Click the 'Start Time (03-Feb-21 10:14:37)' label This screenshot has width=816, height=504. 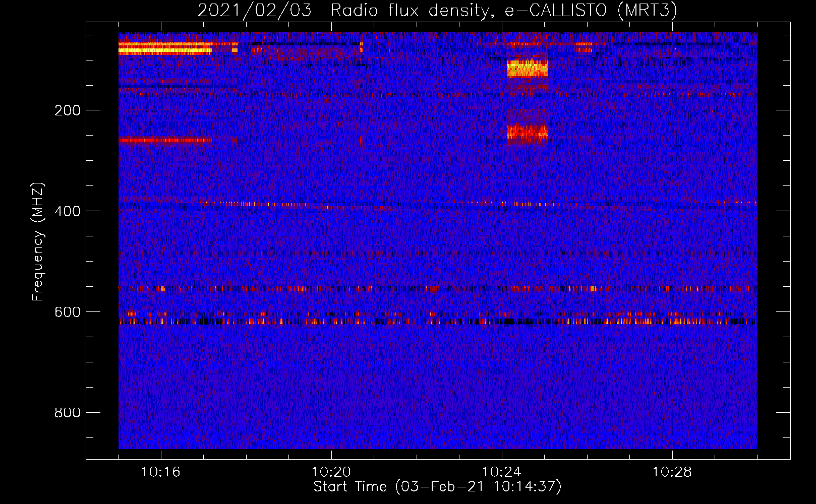pyautogui.click(x=437, y=487)
